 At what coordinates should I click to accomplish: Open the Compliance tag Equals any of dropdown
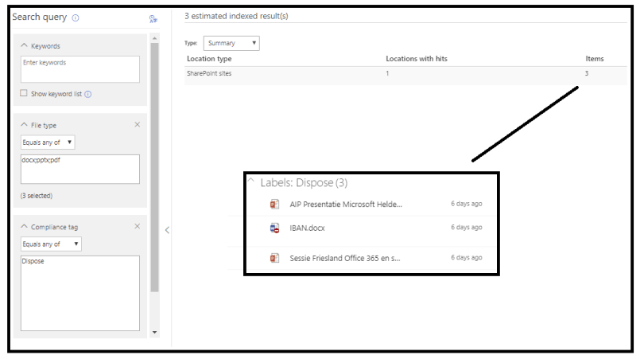click(51, 244)
